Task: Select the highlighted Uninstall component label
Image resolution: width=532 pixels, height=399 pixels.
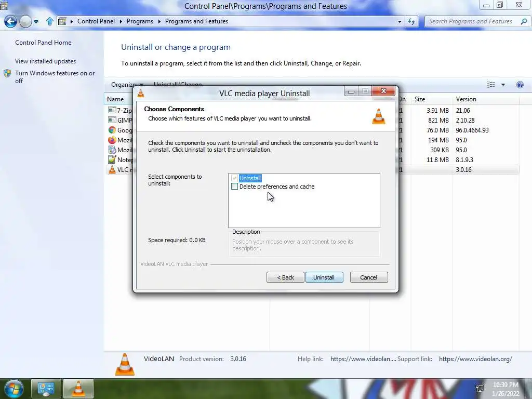Action: tap(250, 178)
